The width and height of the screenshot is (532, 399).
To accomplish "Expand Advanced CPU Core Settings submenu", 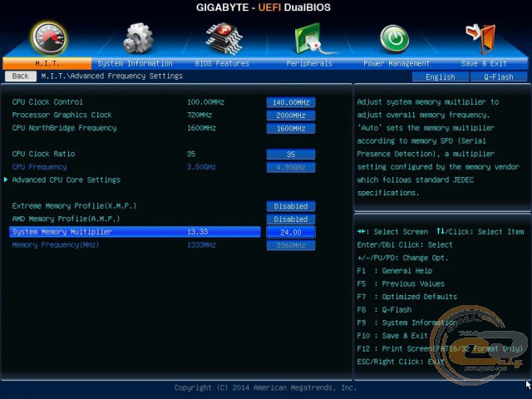I will pos(66,180).
